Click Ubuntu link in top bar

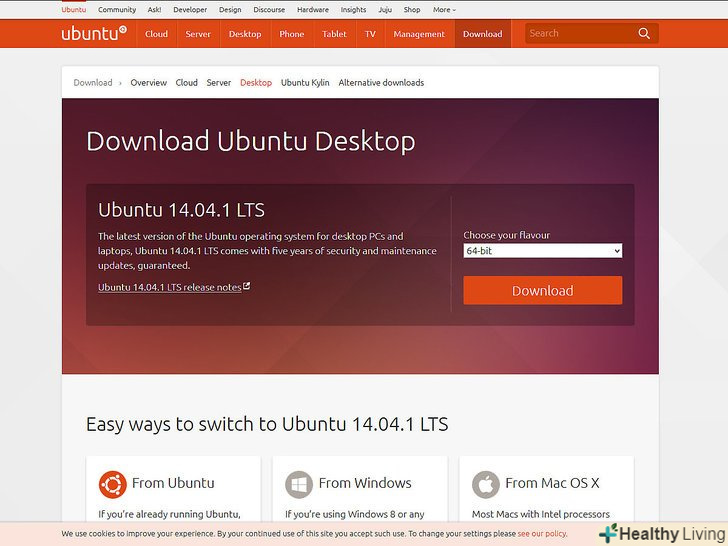[x=74, y=9]
